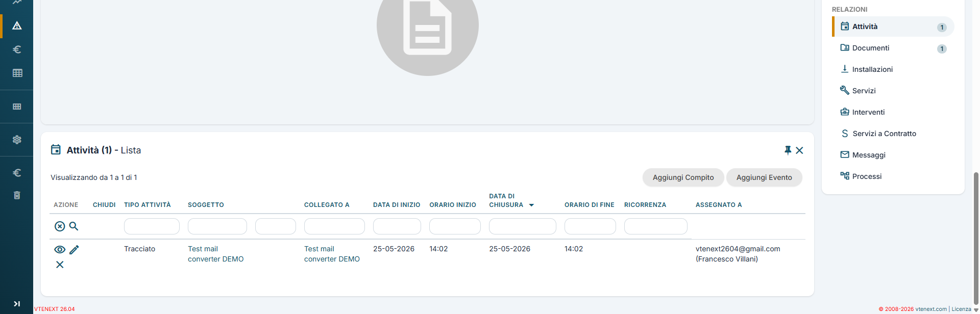Focus the Tipo Attività filter field

click(152, 226)
